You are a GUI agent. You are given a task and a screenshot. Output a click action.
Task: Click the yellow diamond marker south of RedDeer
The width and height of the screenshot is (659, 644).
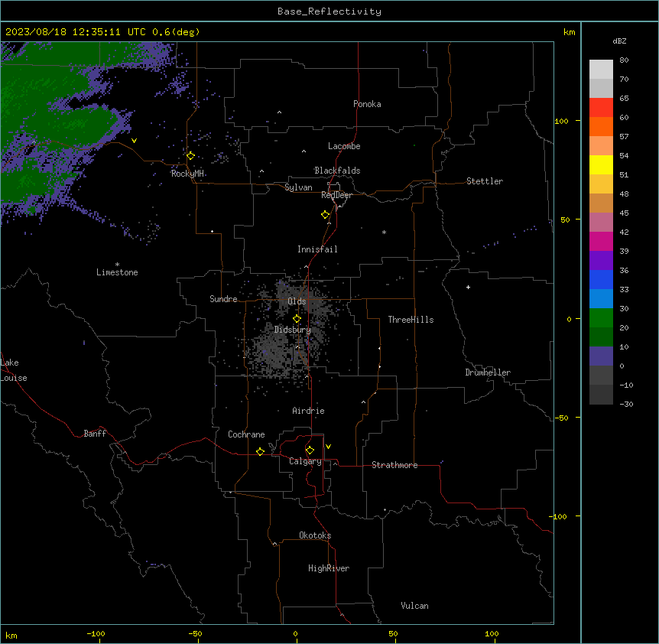[x=325, y=215]
